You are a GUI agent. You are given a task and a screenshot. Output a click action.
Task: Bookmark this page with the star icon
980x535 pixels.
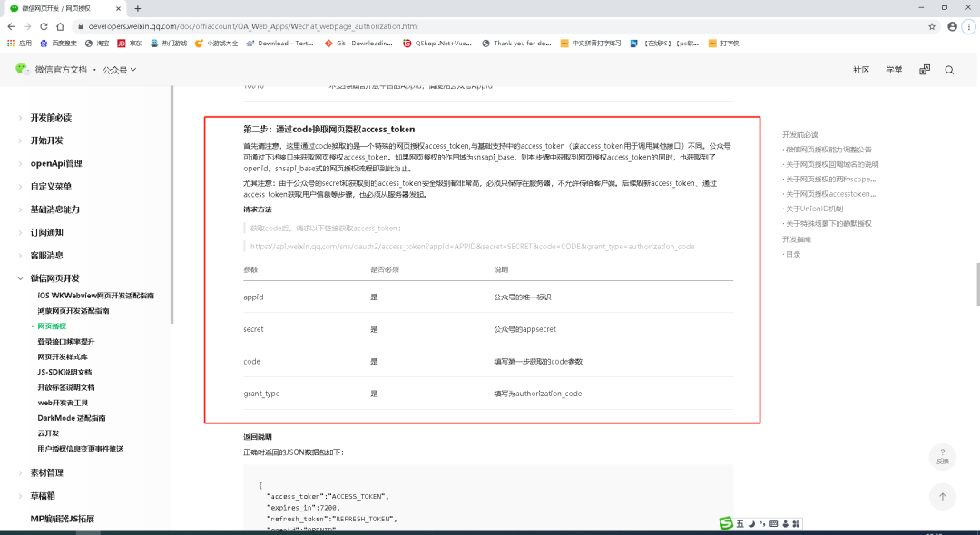click(x=932, y=26)
